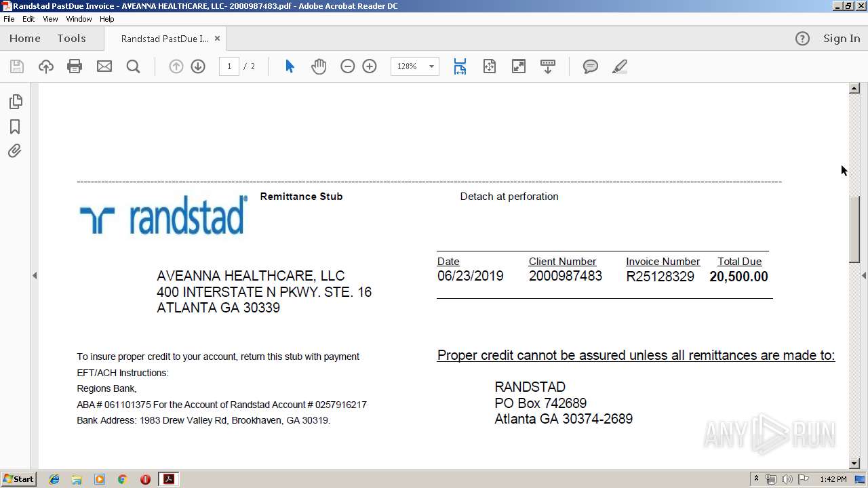Send file by email envelope icon
This screenshot has width=868, height=488.
click(x=104, y=66)
